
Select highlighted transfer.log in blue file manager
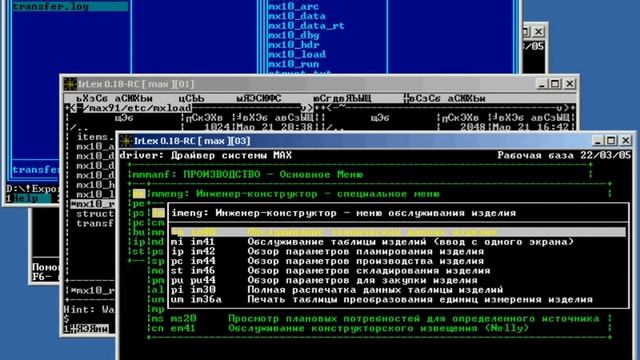pyautogui.click(x=70, y=6)
